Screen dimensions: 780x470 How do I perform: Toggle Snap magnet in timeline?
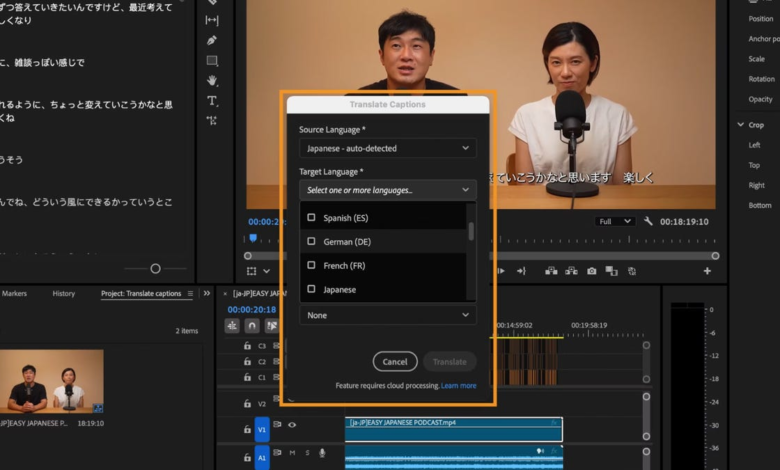click(x=252, y=326)
